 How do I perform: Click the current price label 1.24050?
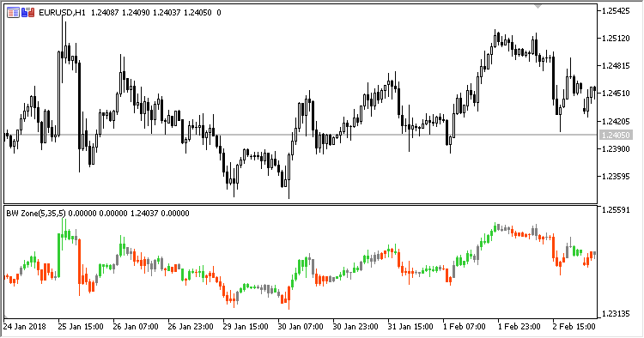[616, 135]
